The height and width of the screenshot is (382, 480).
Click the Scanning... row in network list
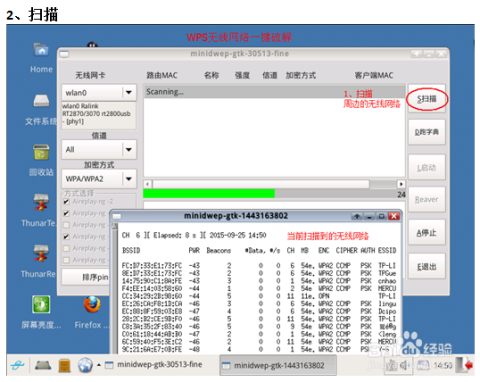pyautogui.click(x=274, y=92)
